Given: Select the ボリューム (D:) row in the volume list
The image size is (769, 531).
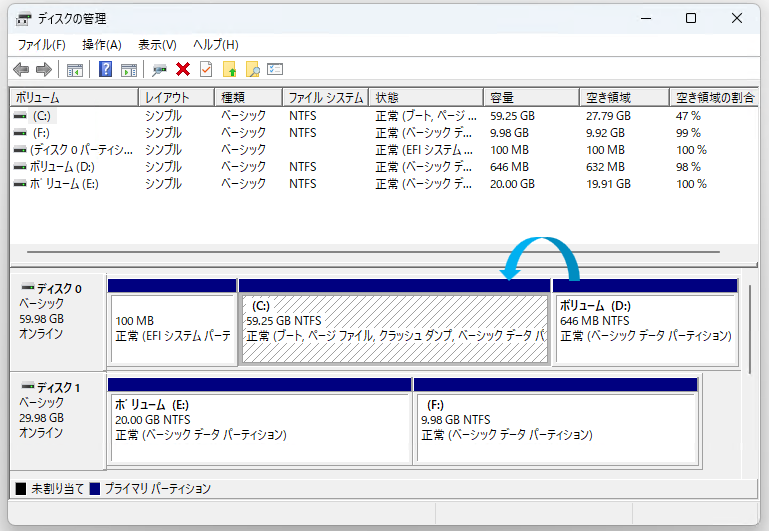Looking at the screenshot, I should pyautogui.click(x=384, y=167).
